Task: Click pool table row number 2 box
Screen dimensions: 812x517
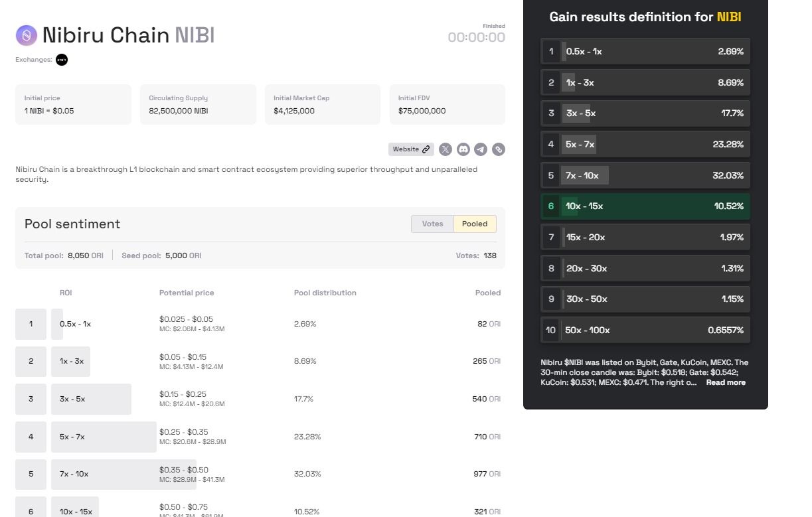Action: click(31, 362)
